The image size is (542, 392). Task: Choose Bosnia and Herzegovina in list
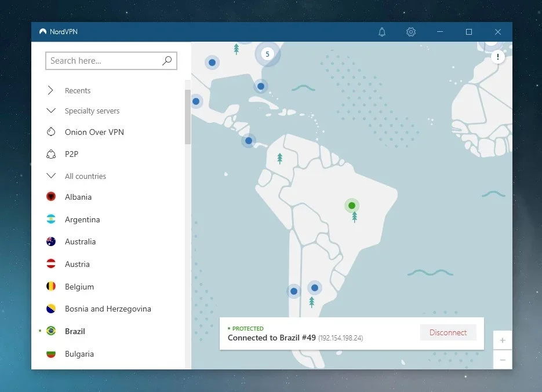click(x=108, y=309)
